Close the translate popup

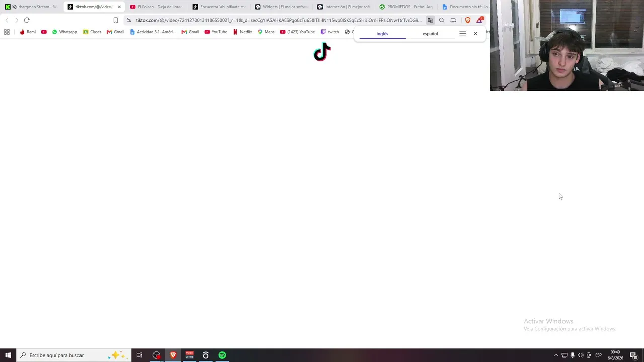click(475, 34)
